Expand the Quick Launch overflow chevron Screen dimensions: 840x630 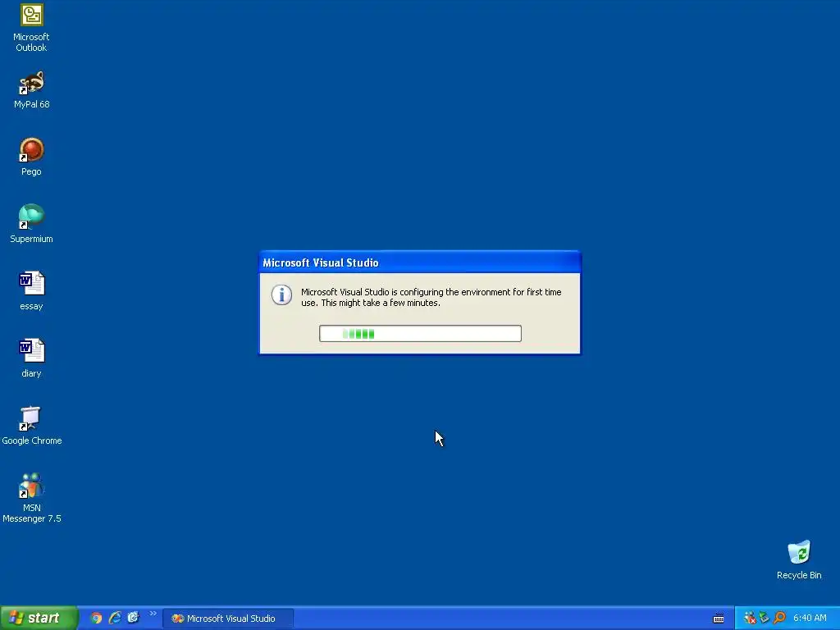[153, 614]
